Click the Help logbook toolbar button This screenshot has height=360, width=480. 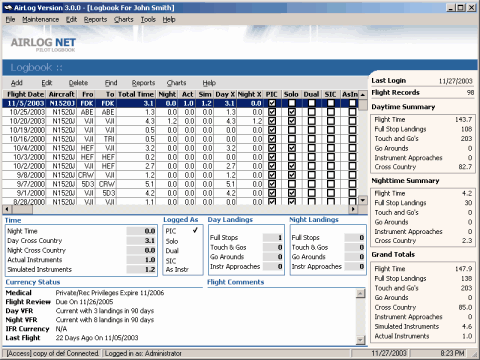(x=209, y=83)
